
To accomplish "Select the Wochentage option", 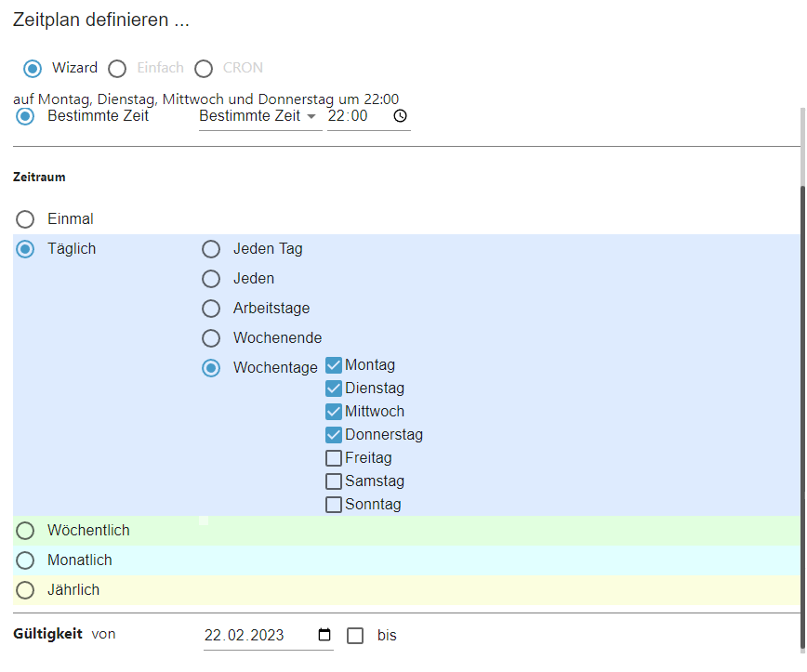I will coord(211,368).
